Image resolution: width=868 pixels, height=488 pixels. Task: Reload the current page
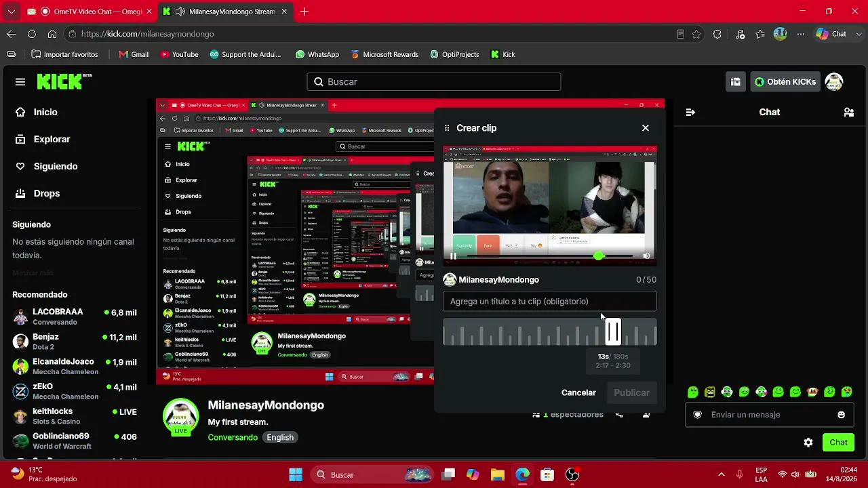tap(32, 34)
